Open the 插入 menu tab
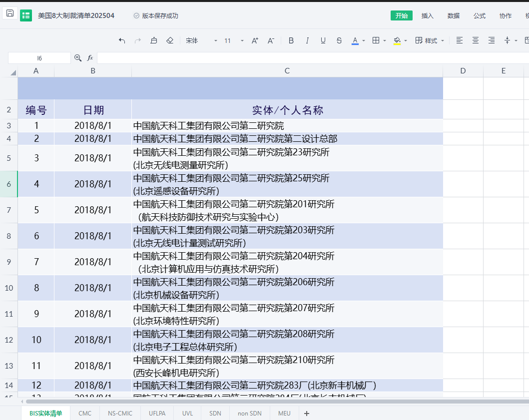 tap(428, 15)
